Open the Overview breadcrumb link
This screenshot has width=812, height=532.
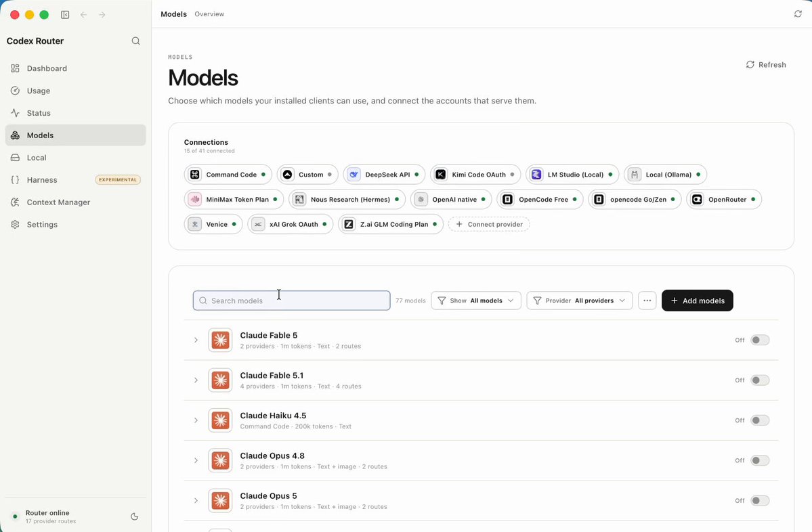click(209, 14)
